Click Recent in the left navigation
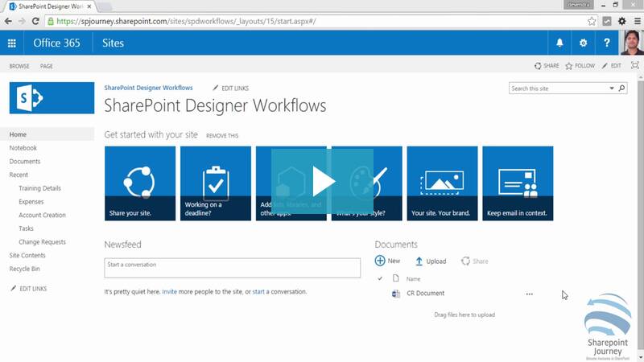The image size is (644, 362). (x=19, y=175)
